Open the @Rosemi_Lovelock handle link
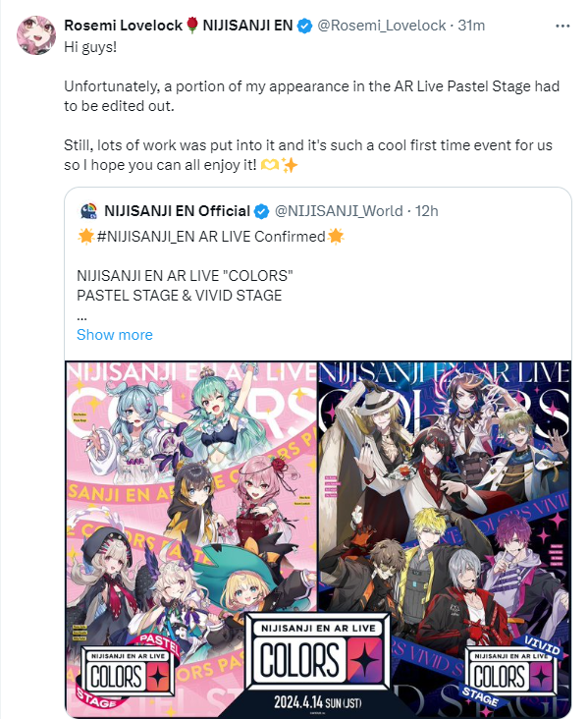Image resolution: width=588 pixels, height=719 pixels. pyautogui.click(x=381, y=26)
